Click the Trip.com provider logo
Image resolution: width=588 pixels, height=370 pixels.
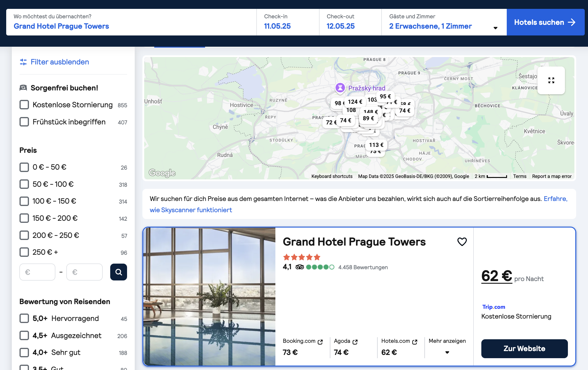pyautogui.click(x=494, y=307)
